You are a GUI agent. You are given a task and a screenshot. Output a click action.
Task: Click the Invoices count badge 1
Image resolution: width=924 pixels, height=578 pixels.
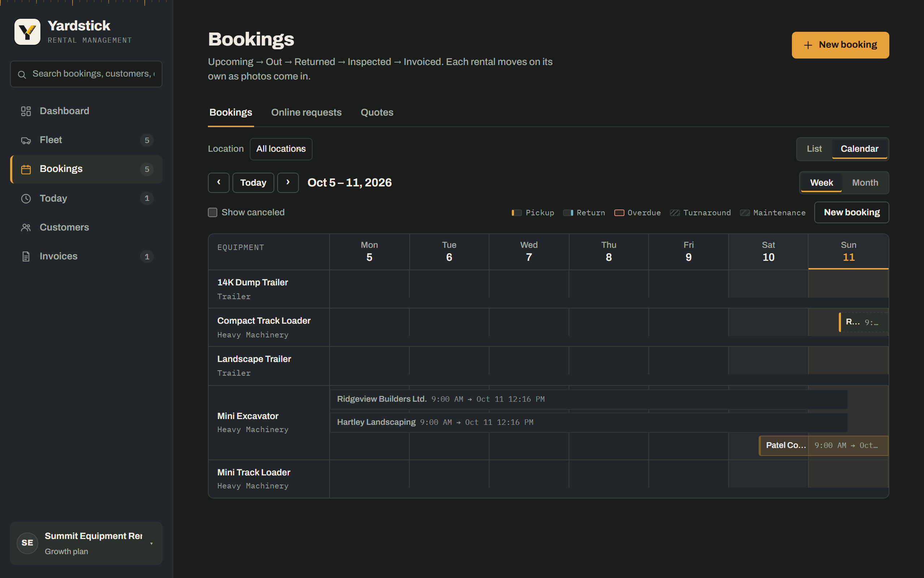(x=147, y=256)
